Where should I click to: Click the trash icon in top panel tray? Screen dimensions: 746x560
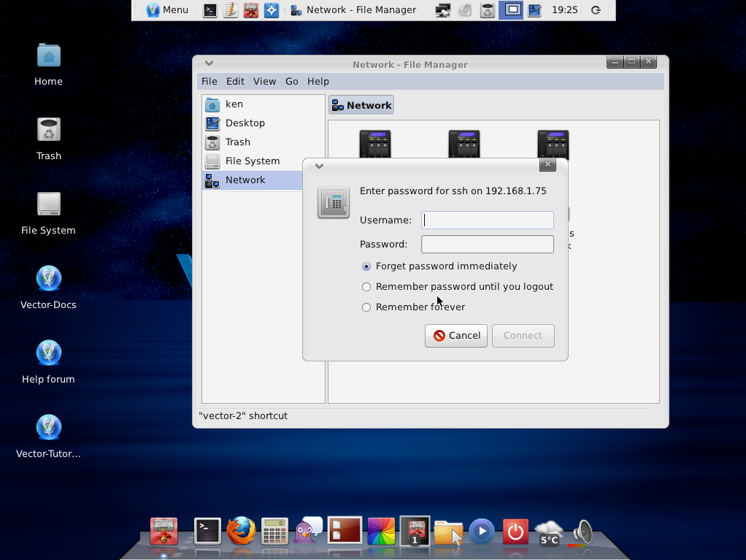[x=488, y=10]
